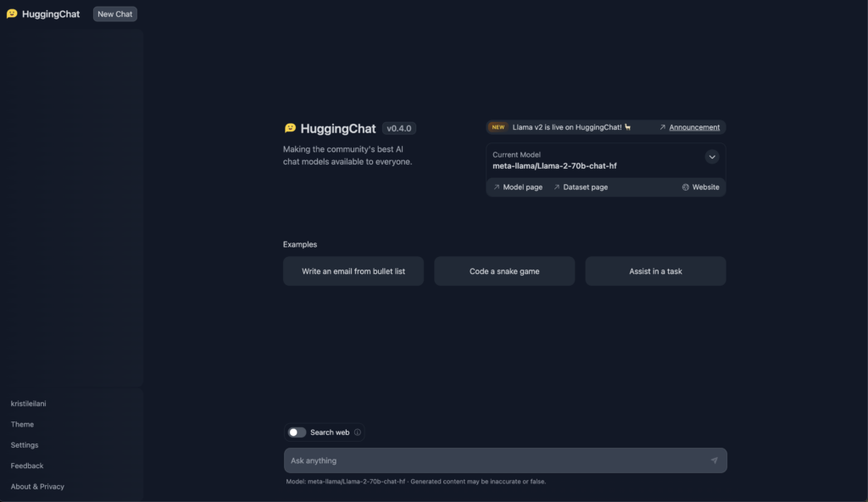Open the Announcement link
The image size is (868, 502).
tap(694, 127)
